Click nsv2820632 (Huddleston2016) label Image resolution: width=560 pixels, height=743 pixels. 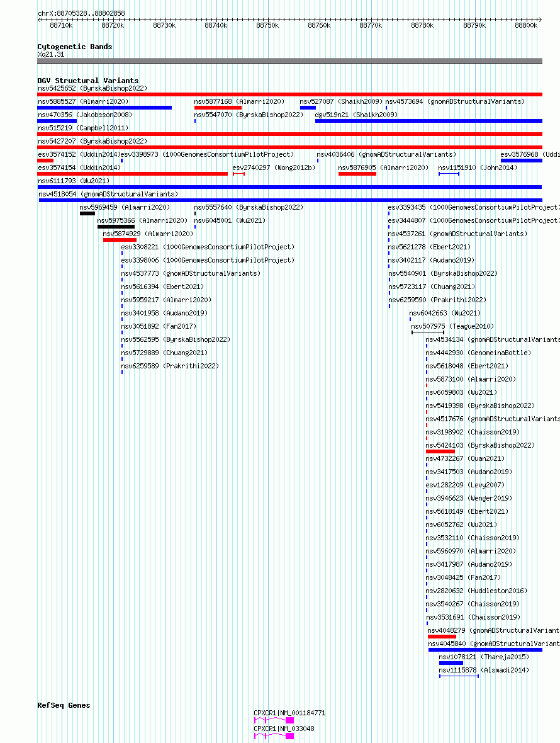pyautogui.click(x=476, y=592)
